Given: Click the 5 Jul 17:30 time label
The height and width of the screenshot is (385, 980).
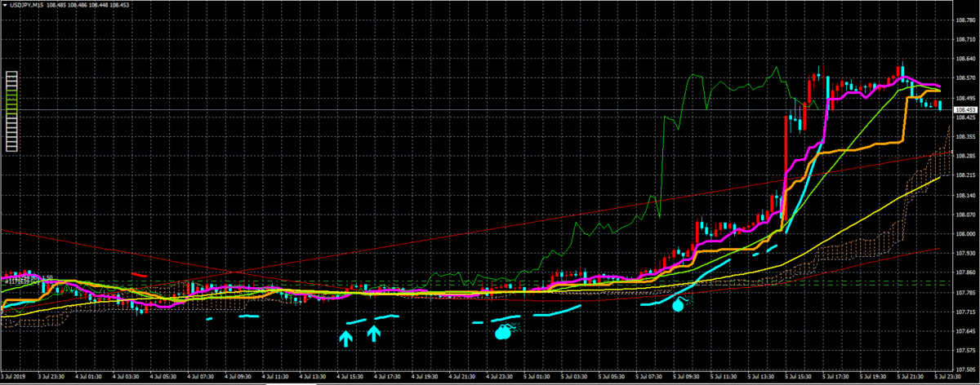Looking at the screenshot, I should [x=836, y=377].
